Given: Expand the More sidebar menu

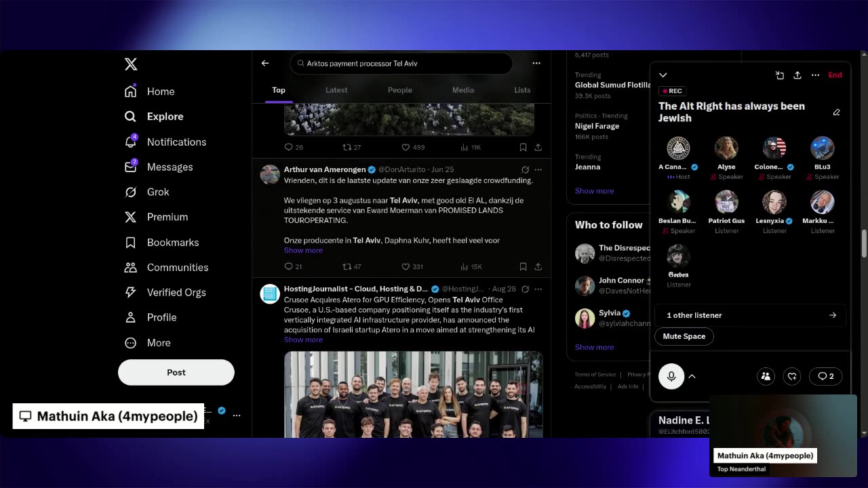Looking at the screenshot, I should [x=147, y=343].
